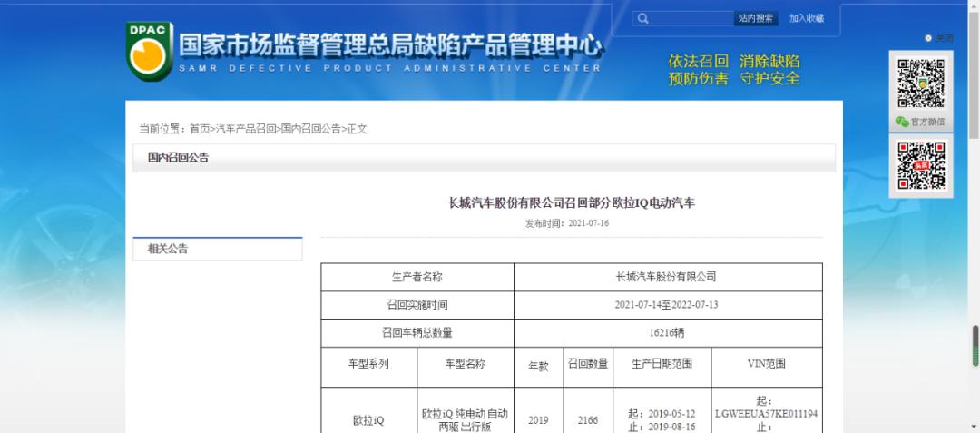Viewport: 980px width, 433px height.
Task: Click the announcement title 长城汽车股份有限公司召回部分欧拉IQ电动汽车
Action: [x=572, y=203]
